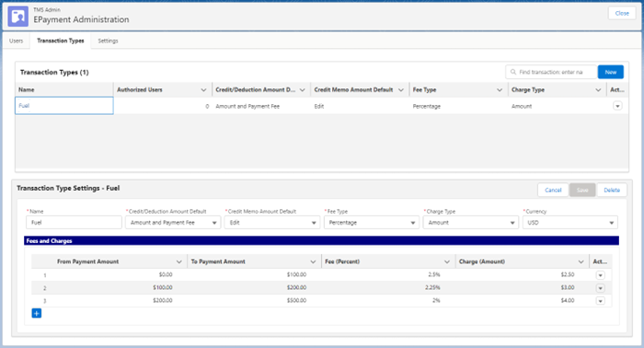Open Charge Type column header menu

tap(598, 90)
